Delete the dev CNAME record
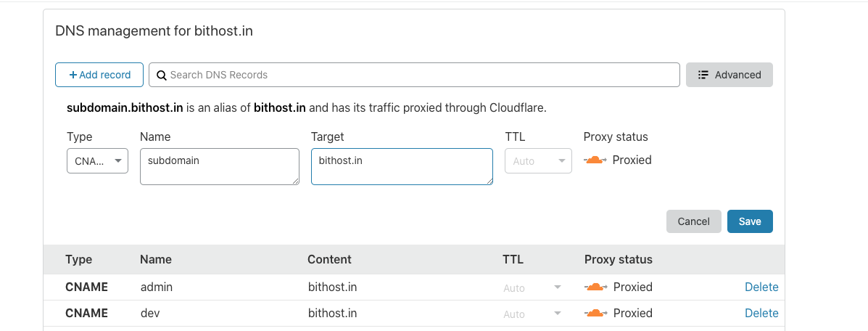This screenshot has width=868, height=331. [x=761, y=314]
